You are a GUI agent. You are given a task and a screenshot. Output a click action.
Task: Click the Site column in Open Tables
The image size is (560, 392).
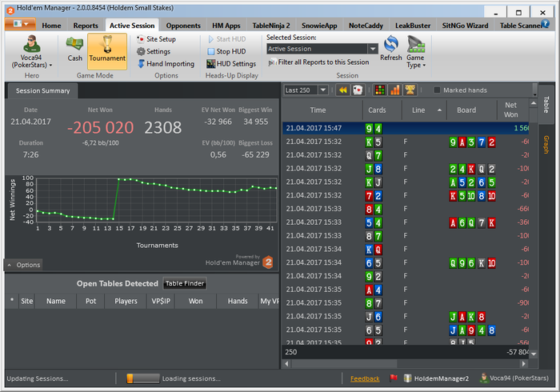[26, 301]
